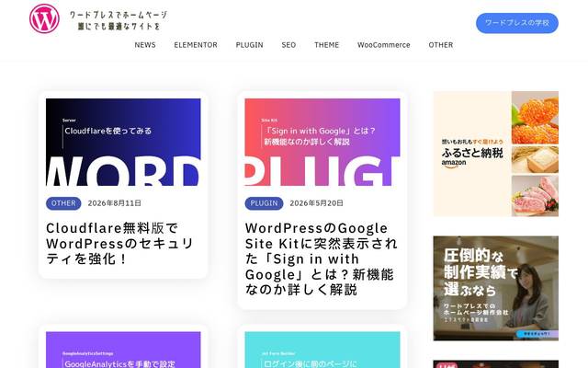Open the ログイン後に前のページに post thumbnail
Image resolution: width=588 pixels, height=368 pixels.
322,350
